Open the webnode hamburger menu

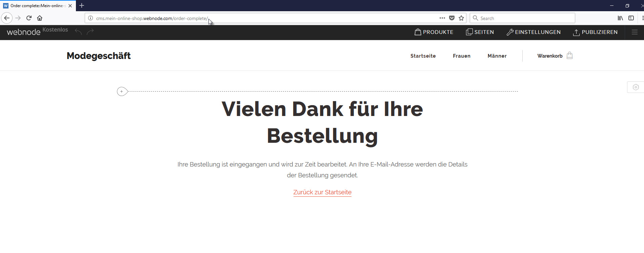coord(635,32)
